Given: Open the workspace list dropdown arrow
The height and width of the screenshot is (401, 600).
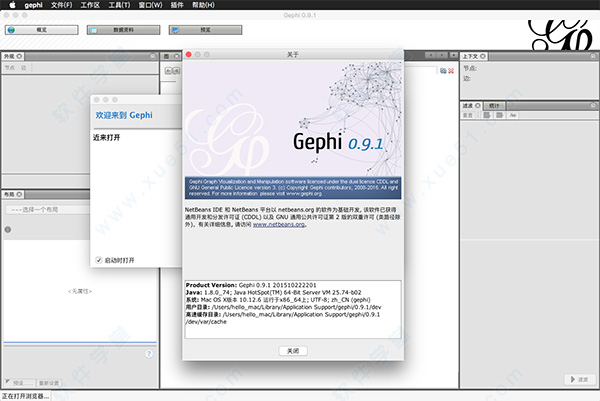Looking at the screenshot, I should coord(453,55).
